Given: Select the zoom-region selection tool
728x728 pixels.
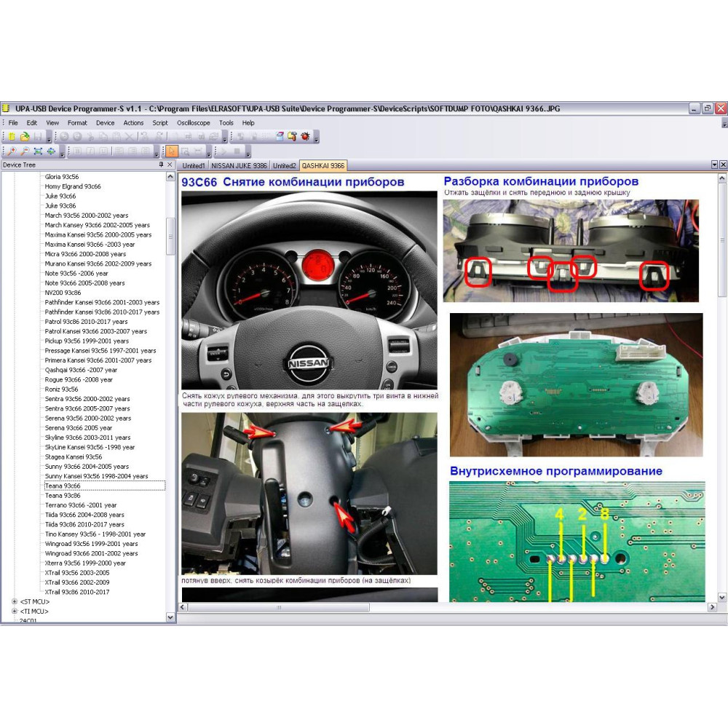Looking at the screenshot, I should pos(185,151).
